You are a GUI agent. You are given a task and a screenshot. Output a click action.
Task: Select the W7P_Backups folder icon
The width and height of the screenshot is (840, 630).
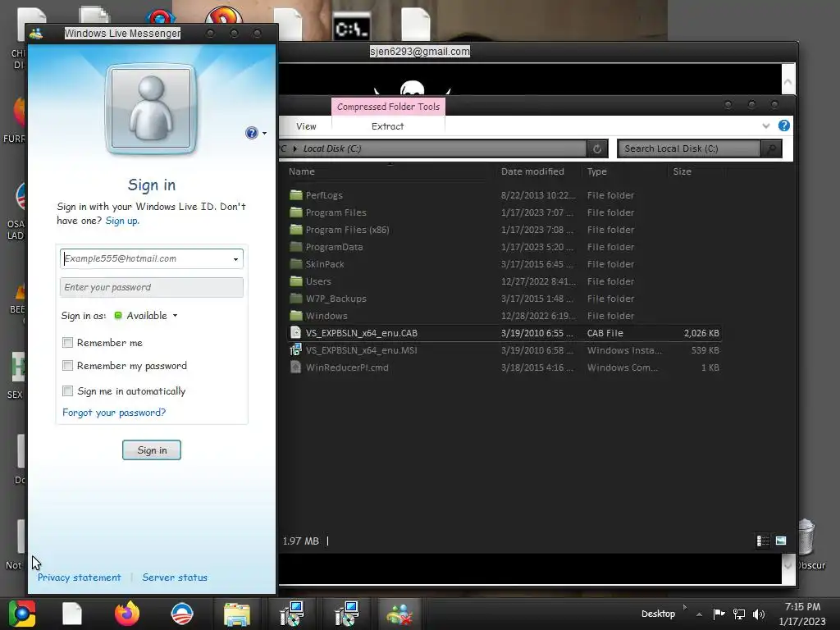[x=295, y=298]
